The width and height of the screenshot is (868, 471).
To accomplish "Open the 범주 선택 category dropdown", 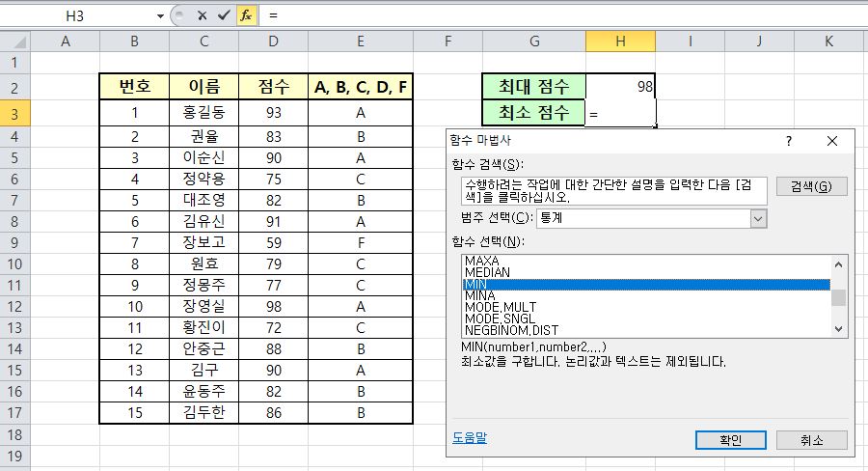I will pos(758,218).
